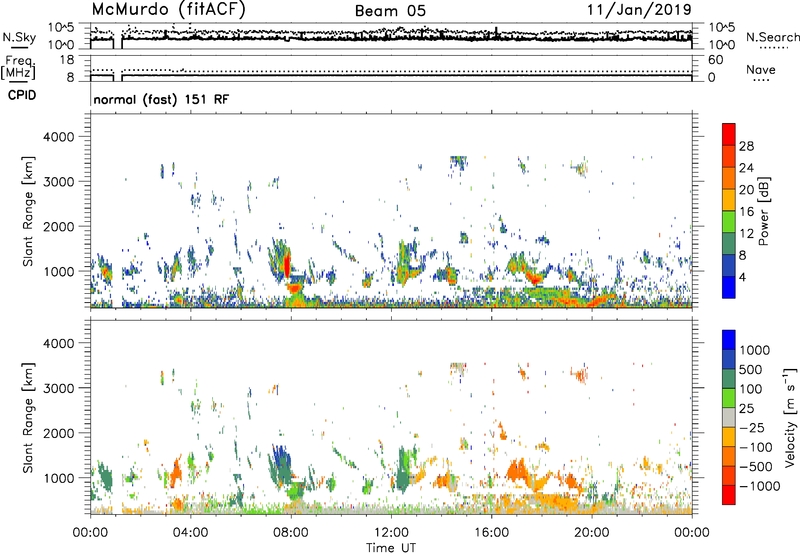Viewport: 800px width, 554px height.
Task: Click the 1000 tick on Velocity colorbar
Action: pos(755,350)
